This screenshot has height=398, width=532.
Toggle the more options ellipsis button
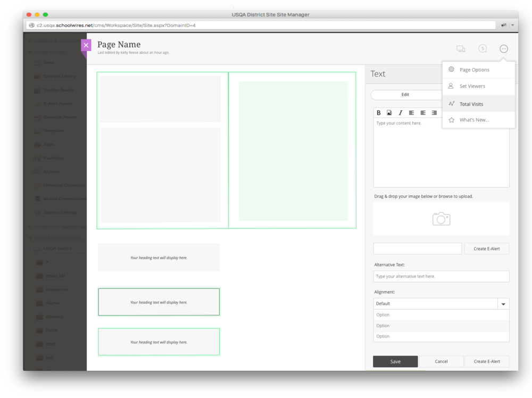[503, 49]
